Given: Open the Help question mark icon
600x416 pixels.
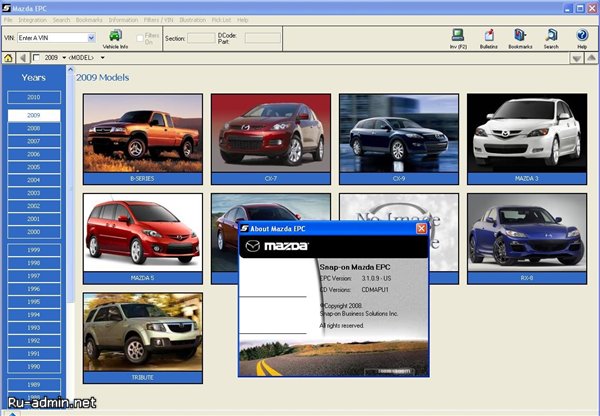Looking at the screenshot, I should coord(582,39).
